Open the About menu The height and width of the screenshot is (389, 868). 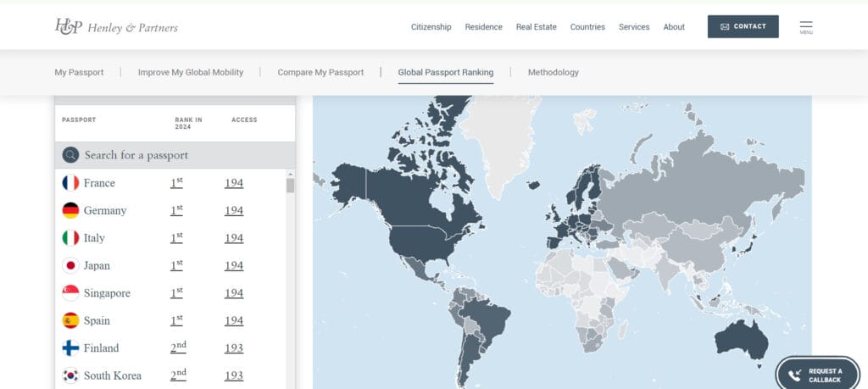point(674,26)
